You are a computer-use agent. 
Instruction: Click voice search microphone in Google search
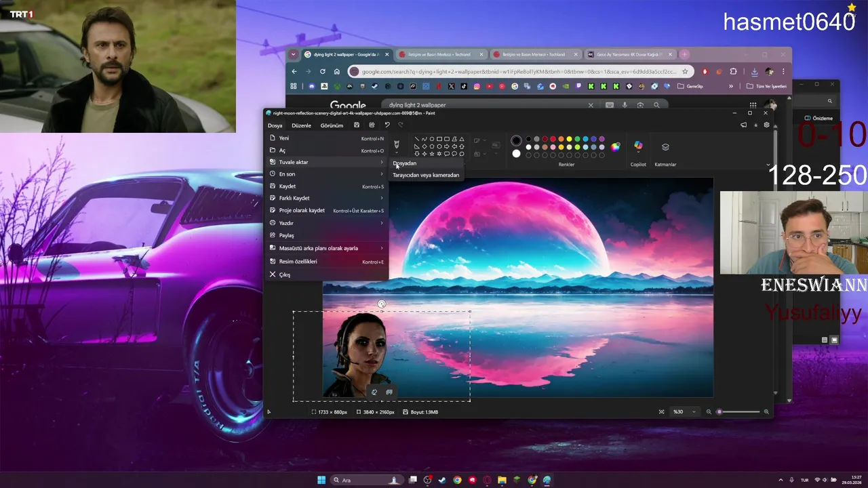625,105
